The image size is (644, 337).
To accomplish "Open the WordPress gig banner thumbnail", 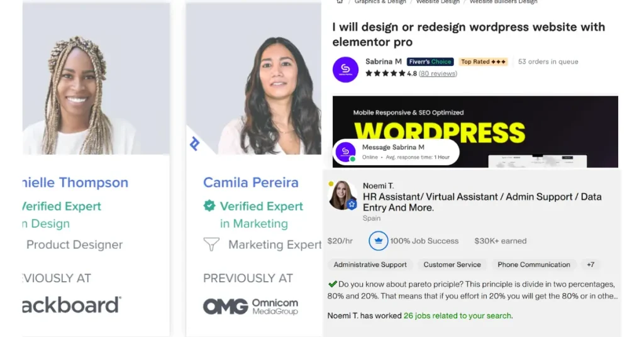I will [475, 132].
